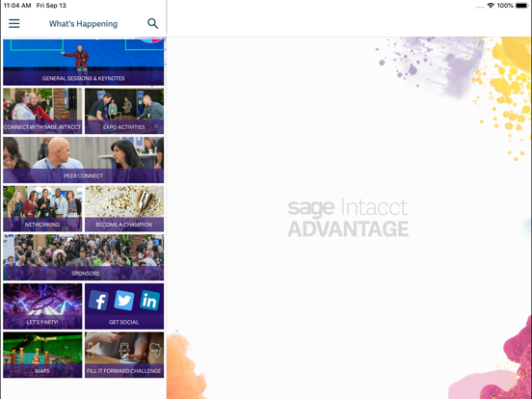
Task: Check the battery icon in status bar
Action: (x=521, y=6)
